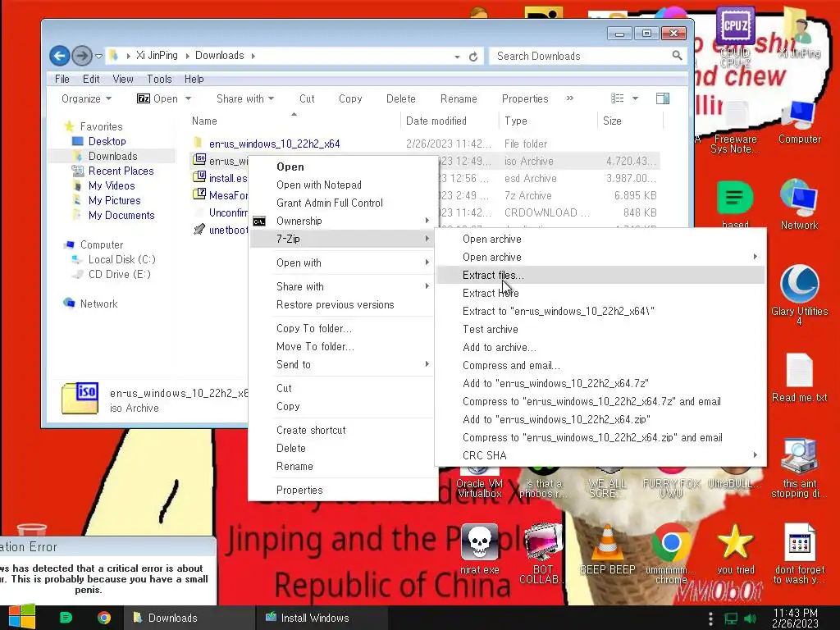This screenshot has height=630, width=840.
Task: Expand the toolbar overflow chevron
Action: coord(570,98)
